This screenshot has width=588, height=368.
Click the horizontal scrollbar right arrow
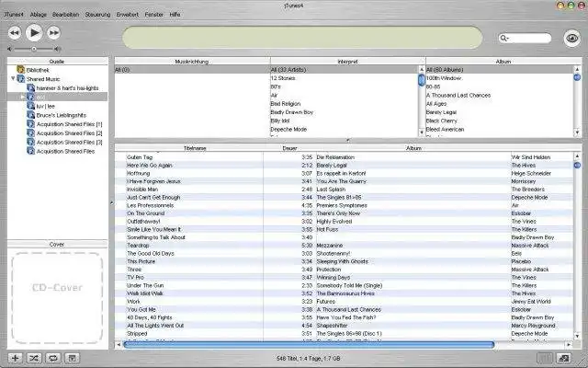pyautogui.click(x=569, y=344)
